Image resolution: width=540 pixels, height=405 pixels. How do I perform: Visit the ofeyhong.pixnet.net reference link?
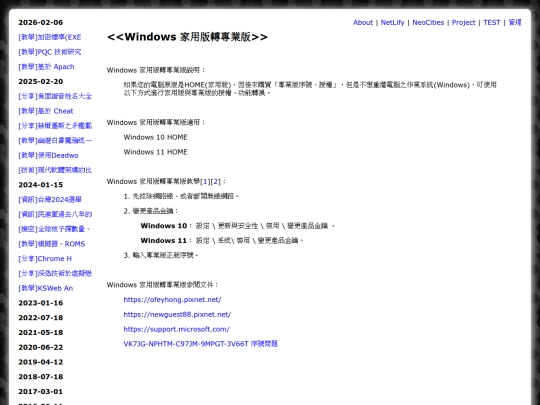click(172, 300)
